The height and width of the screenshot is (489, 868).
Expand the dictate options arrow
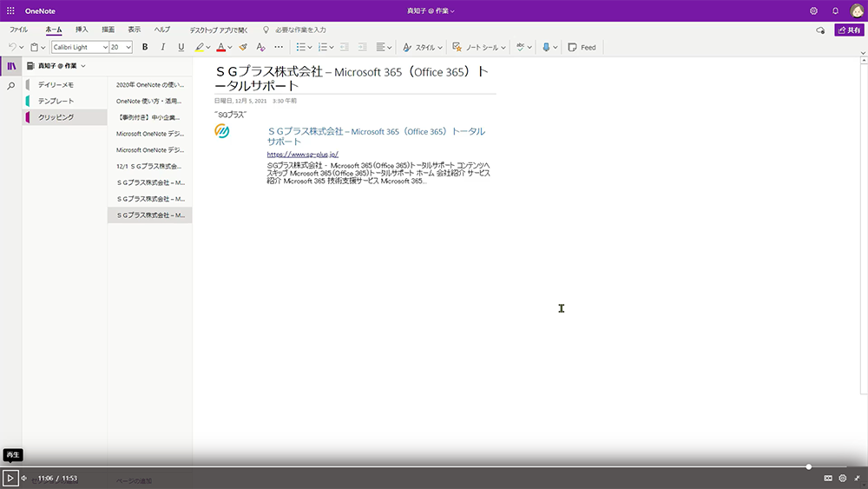tap(556, 47)
